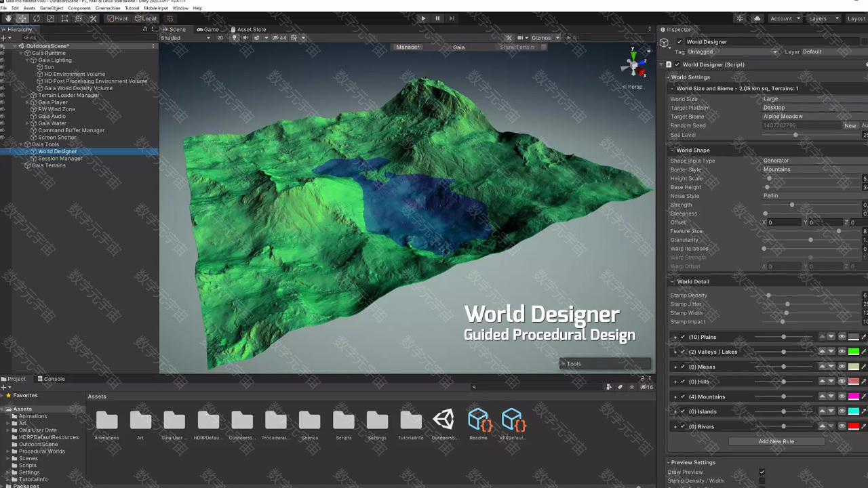The image size is (868, 488).
Task: Toggle World Designer object active checkbox
Action: click(680, 42)
